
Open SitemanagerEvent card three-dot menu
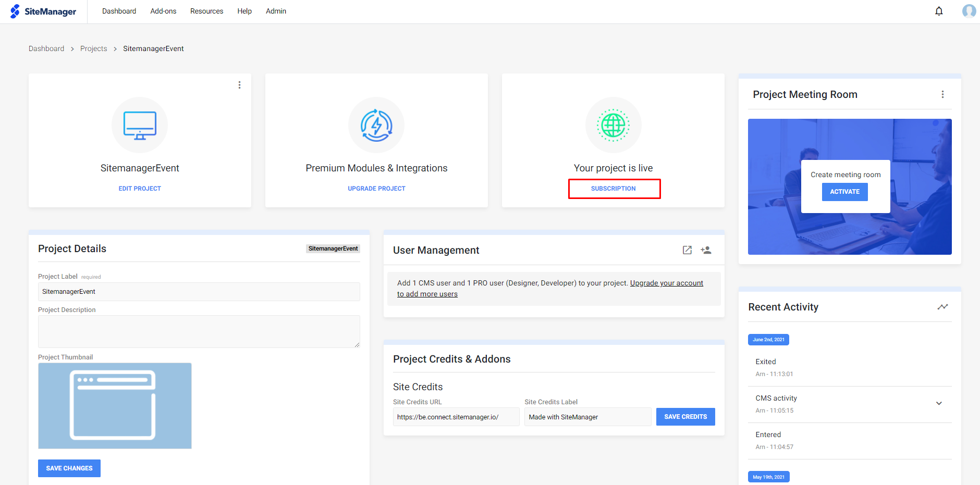click(x=239, y=85)
